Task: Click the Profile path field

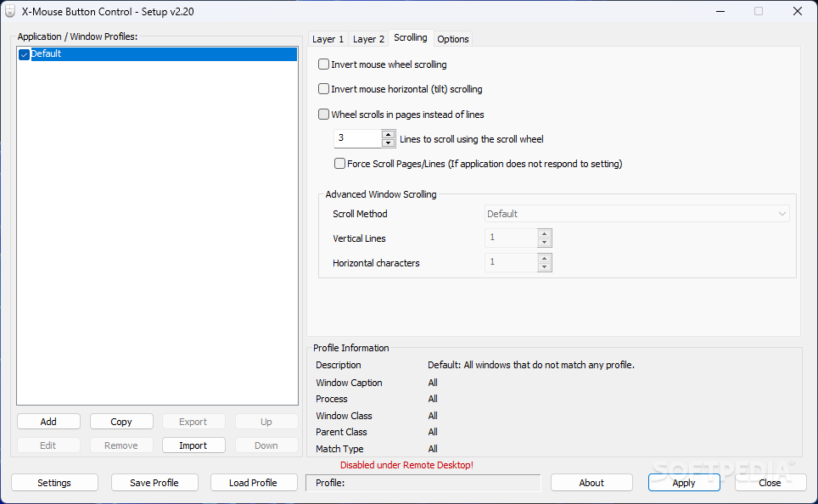Action: [x=423, y=483]
